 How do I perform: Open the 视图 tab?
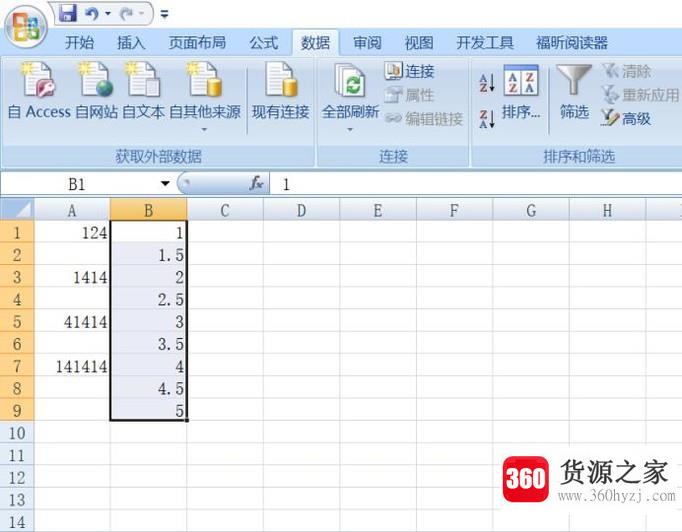coord(419,43)
